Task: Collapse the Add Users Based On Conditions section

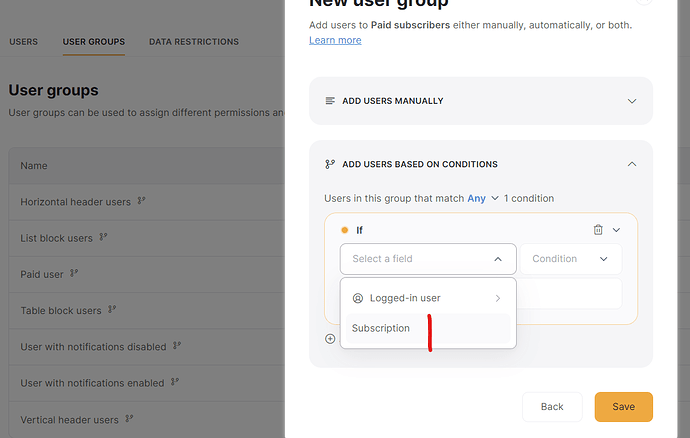Action: [x=631, y=164]
